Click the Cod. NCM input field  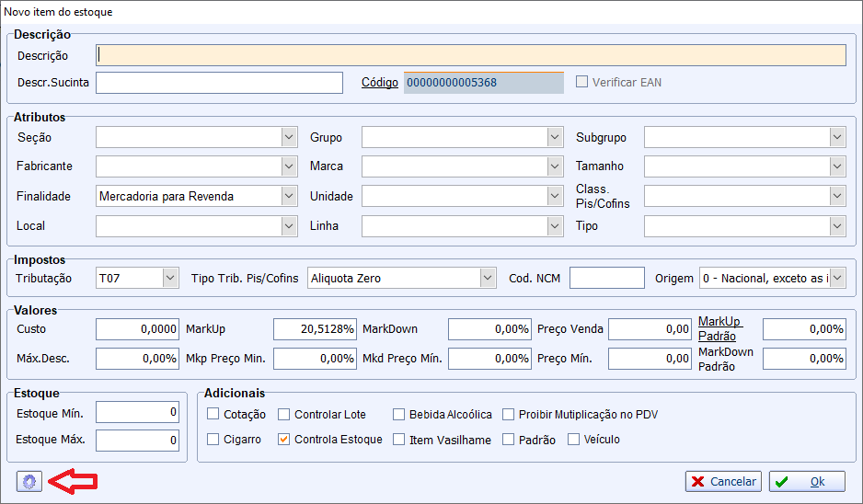606,278
